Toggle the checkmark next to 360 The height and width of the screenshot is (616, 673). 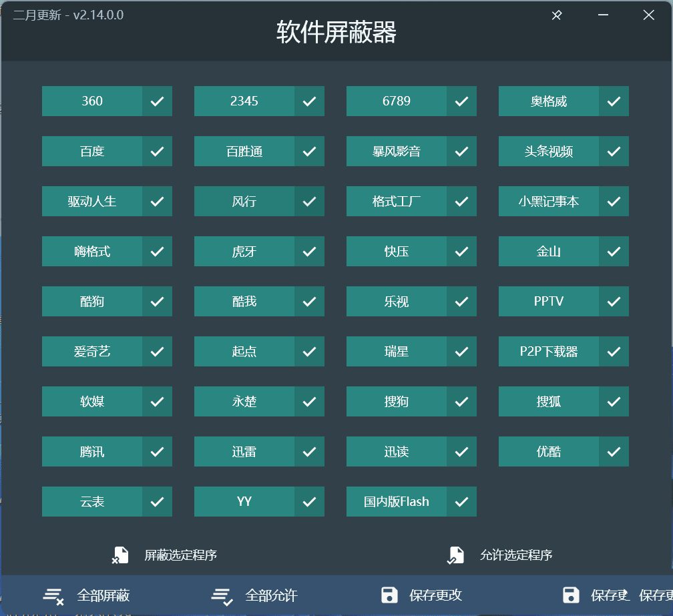[x=157, y=101]
